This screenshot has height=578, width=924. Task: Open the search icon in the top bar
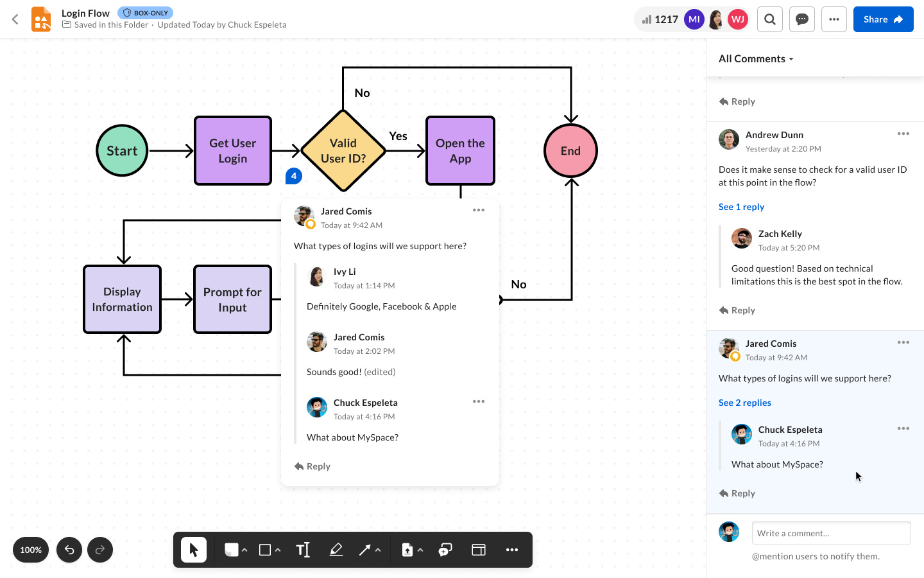click(x=769, y=19)
